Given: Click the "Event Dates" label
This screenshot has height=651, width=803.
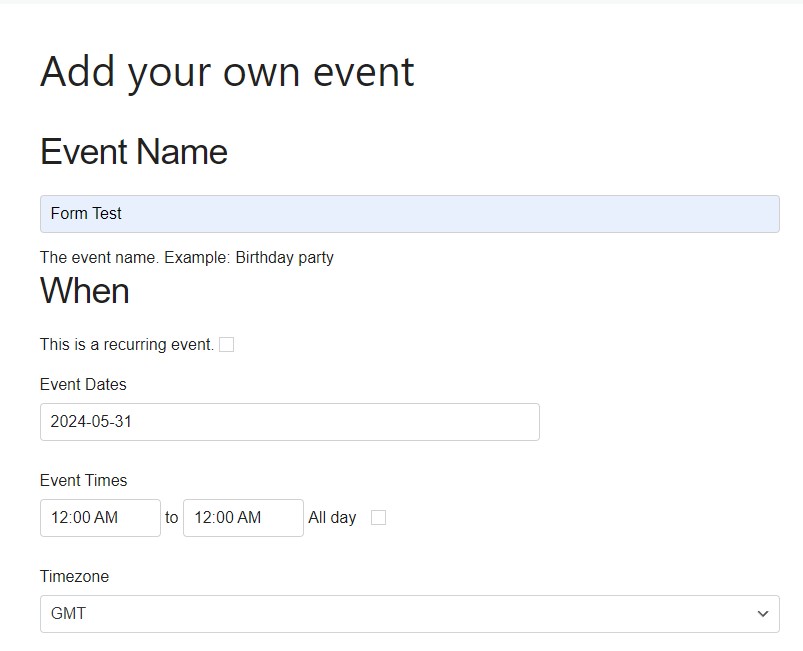Looking at the screenshot, I should 83,385.
